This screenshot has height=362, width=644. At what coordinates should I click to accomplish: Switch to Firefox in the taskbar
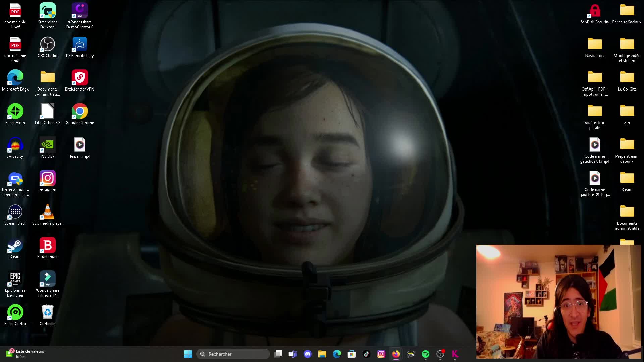[396, 354]
